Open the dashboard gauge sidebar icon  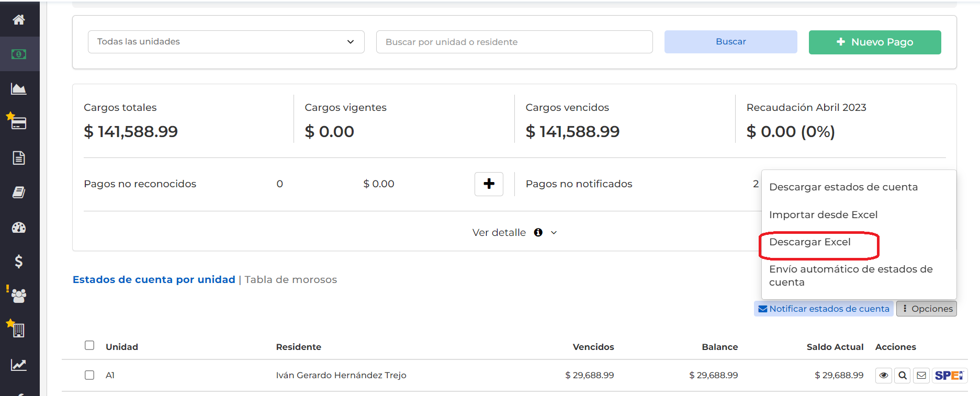(19, 228)
